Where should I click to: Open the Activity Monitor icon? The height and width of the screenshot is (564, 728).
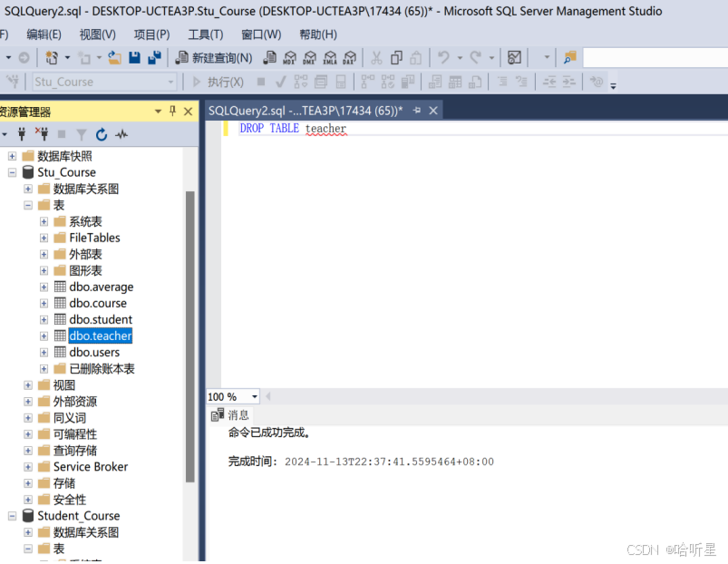coord(121,134)
